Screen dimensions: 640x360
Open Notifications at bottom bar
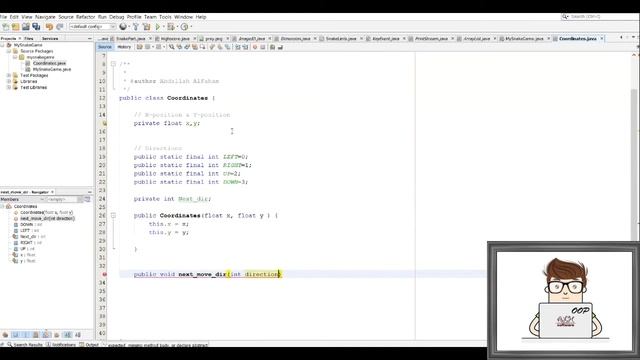pyautogui.click(x=61, y=345)
